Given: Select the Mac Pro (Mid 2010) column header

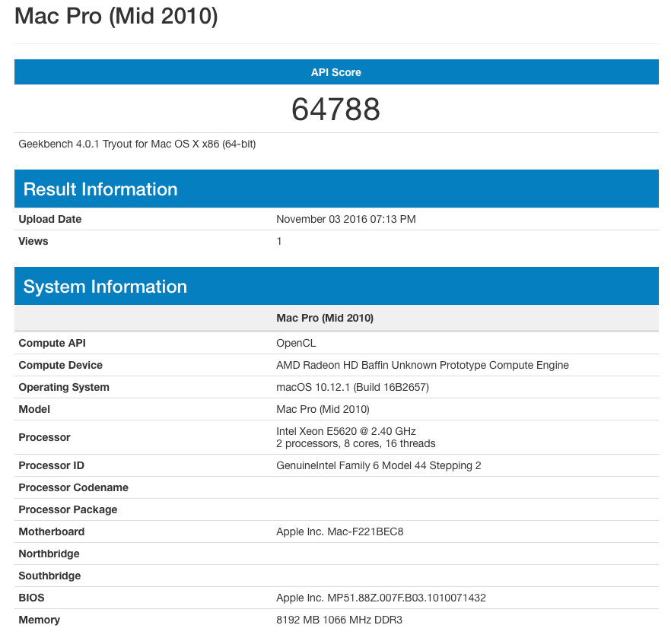Looking at the screenshot, I should tap(325, 318).
